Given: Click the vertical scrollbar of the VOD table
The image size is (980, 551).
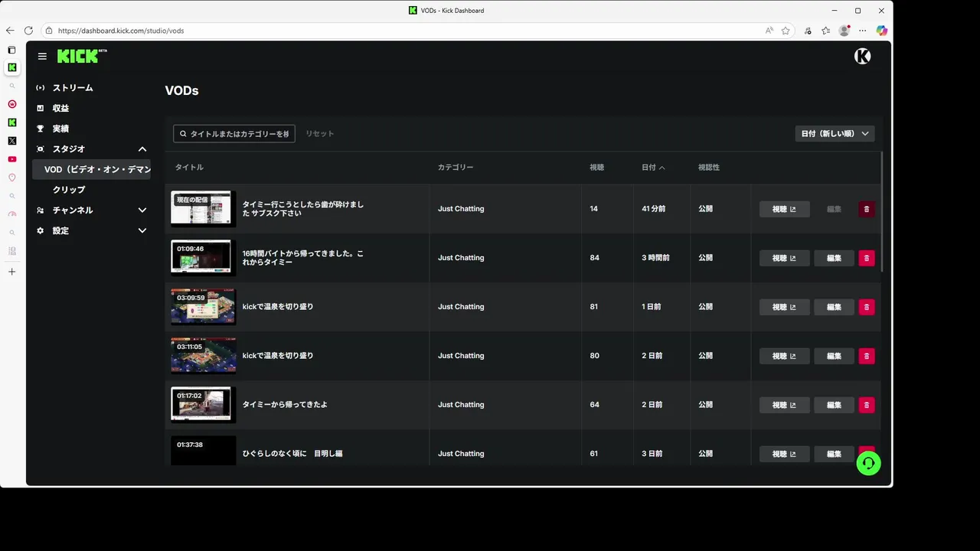Looking at the screenshot, I should [883, 211].
